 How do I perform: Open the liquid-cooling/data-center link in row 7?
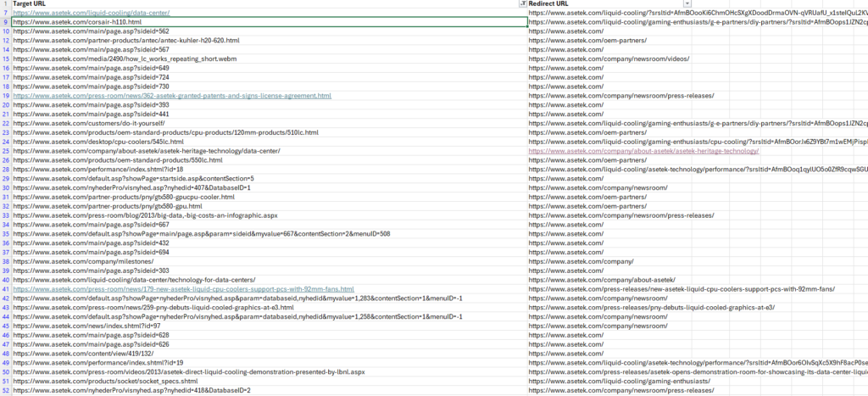click(92, 13)
